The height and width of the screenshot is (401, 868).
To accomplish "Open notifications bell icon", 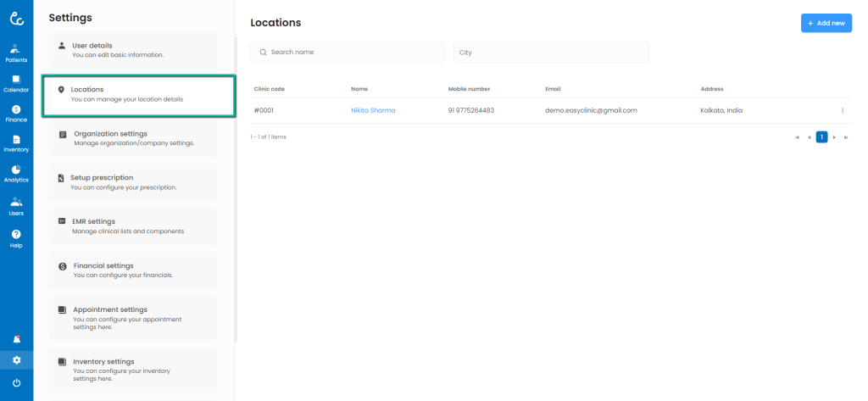I will [16, 339].
